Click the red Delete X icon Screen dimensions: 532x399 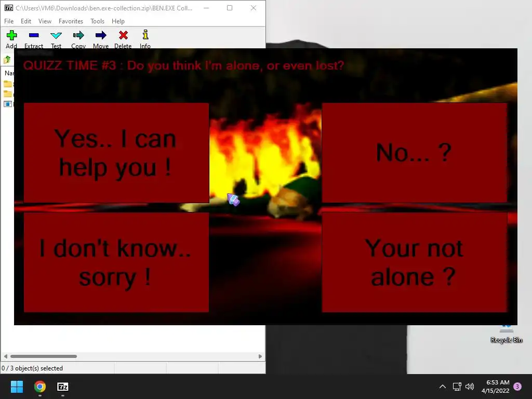point(123,35)
